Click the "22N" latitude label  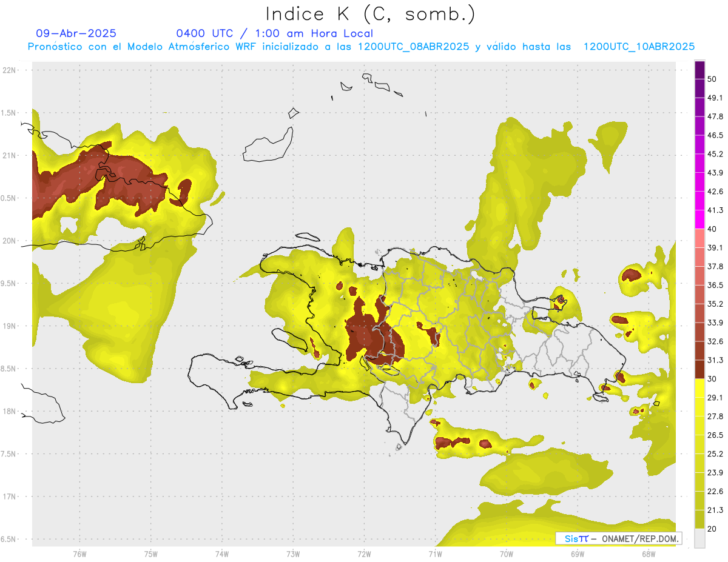click(x=10, y=70)
